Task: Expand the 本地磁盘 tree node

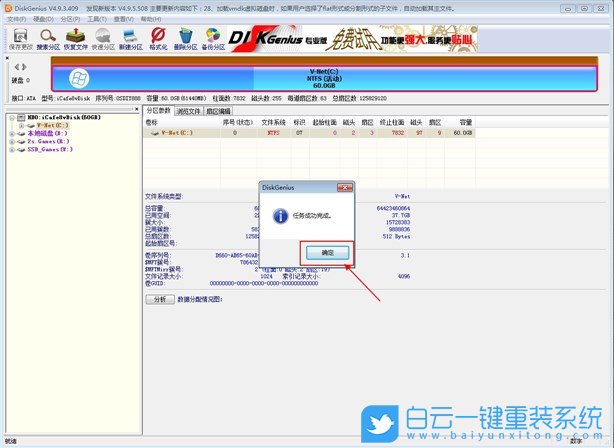Action: point(12,134)
